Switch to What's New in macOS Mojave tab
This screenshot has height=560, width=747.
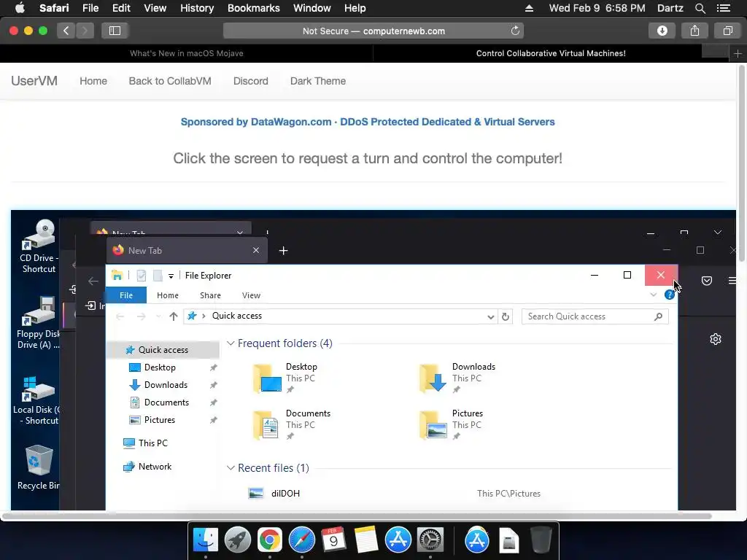point(187,54)
